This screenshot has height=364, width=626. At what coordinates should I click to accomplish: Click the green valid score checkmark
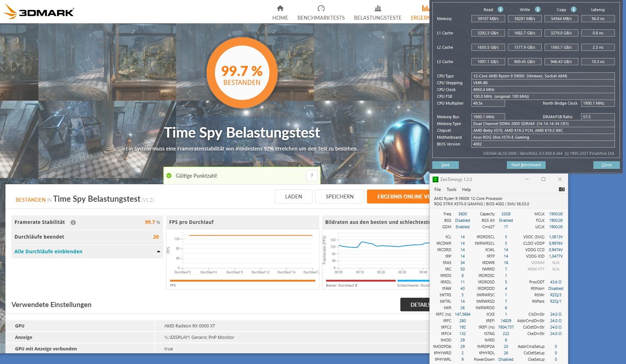169,176
